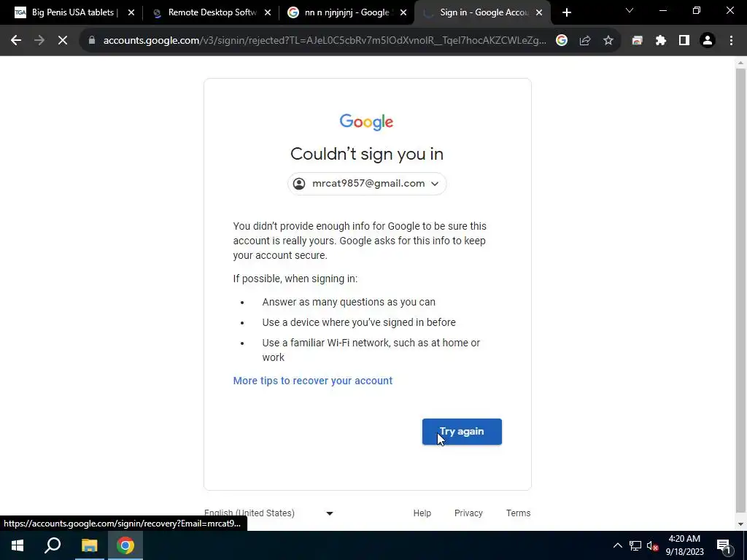Open the notification center icon
Screen dimensions: 747x560
click(724, 545)
